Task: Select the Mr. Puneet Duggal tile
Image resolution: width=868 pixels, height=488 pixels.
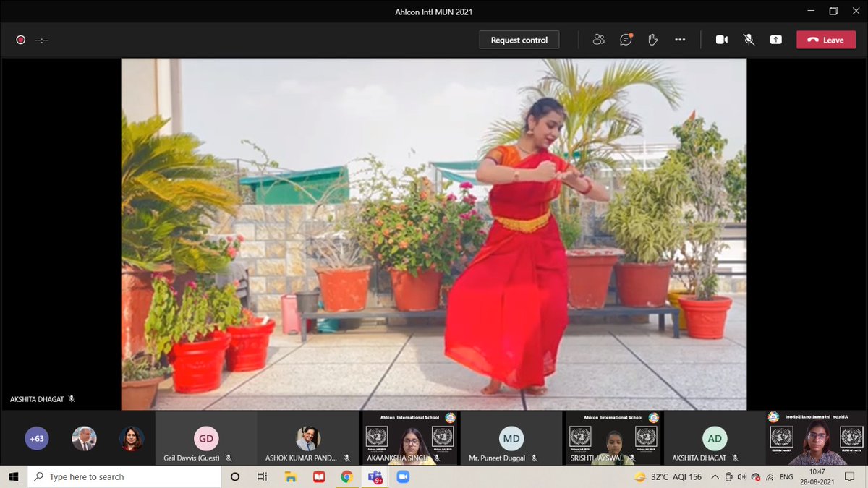Action: coord(511,438)
